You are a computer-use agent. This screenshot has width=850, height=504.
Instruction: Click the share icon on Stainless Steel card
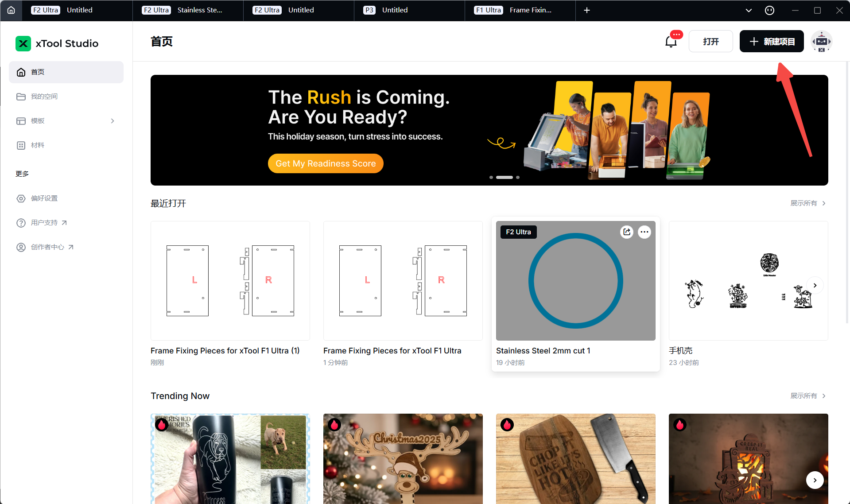click(627, 232)
